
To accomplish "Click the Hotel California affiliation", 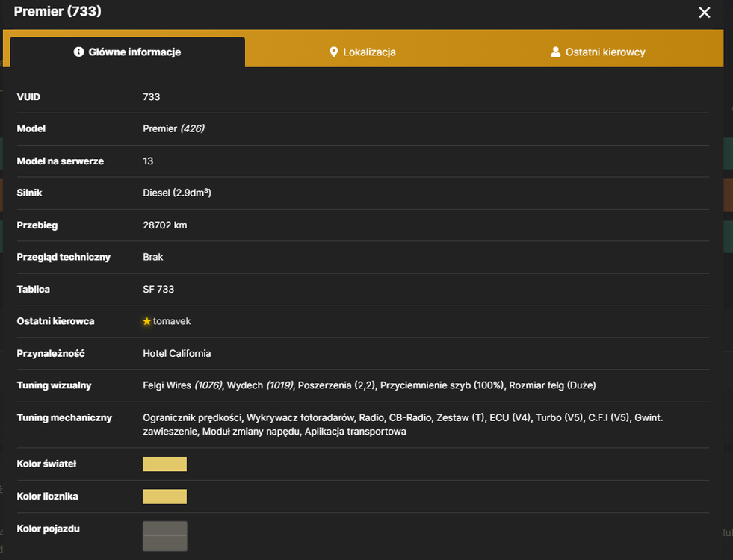I will point(176,354).
